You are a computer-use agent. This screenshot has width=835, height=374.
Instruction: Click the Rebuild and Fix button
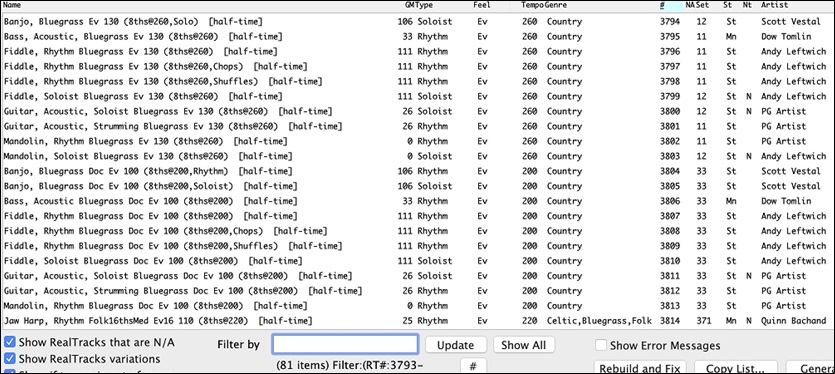640,368
